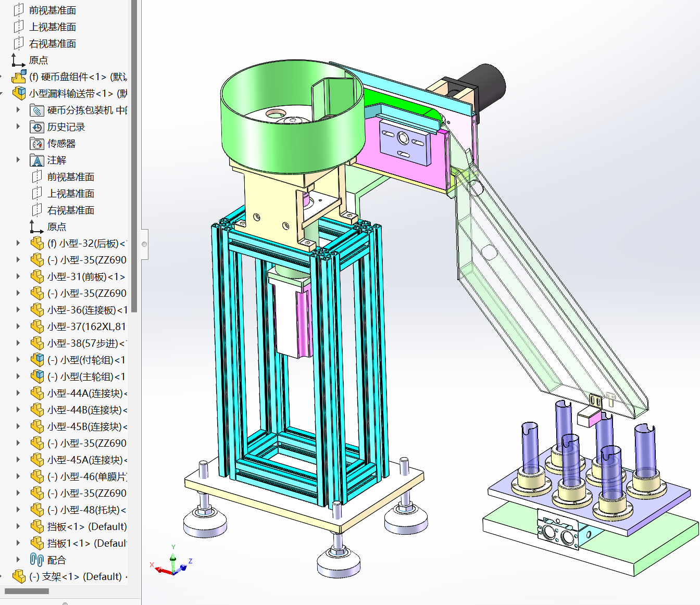
Task: Click the 小型-48(托块) part icon
Action: (37, 510)
